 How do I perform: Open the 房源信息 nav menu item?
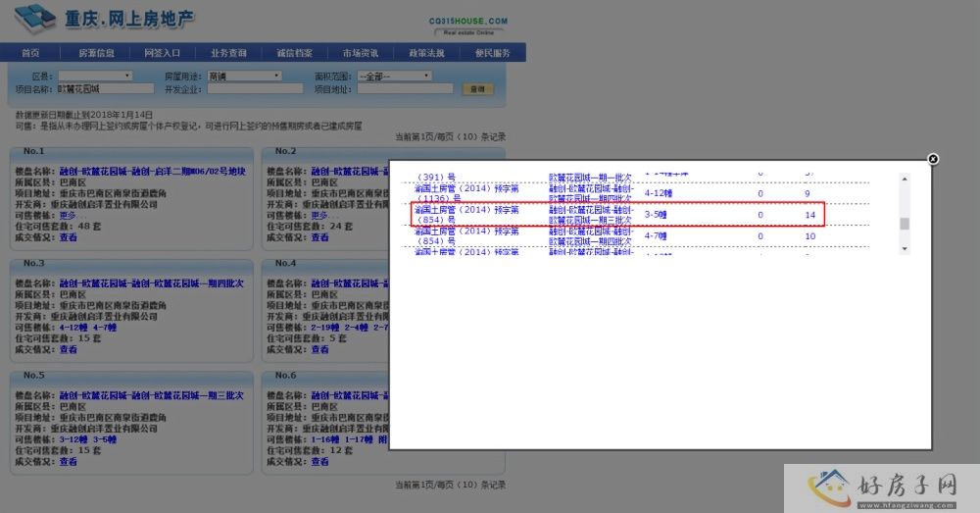tap(97, 53)
